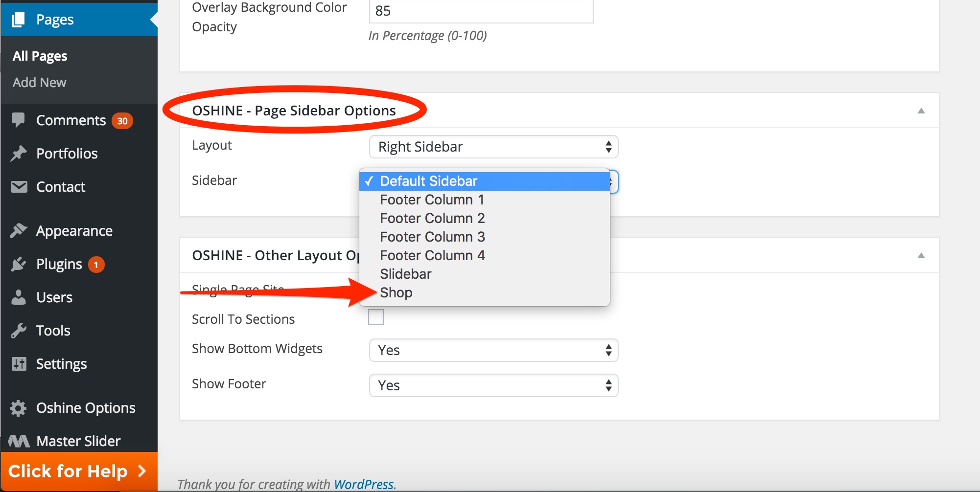Image resolution: width=980 pixels, height=492 pixels.
Task: Open the Comments admin menu
Action: click(79, 120)
